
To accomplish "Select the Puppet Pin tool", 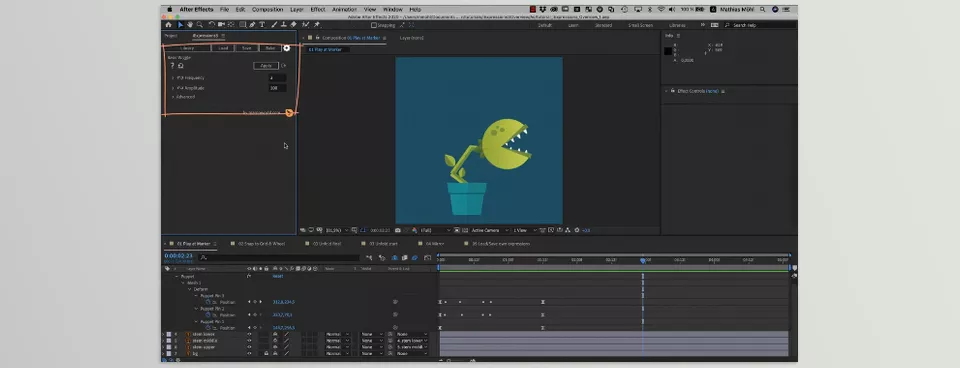I will [317, 24].
